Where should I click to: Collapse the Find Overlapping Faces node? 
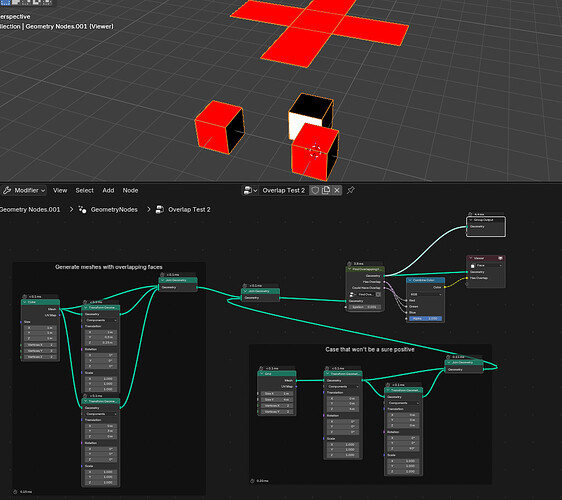coord(349,269)
